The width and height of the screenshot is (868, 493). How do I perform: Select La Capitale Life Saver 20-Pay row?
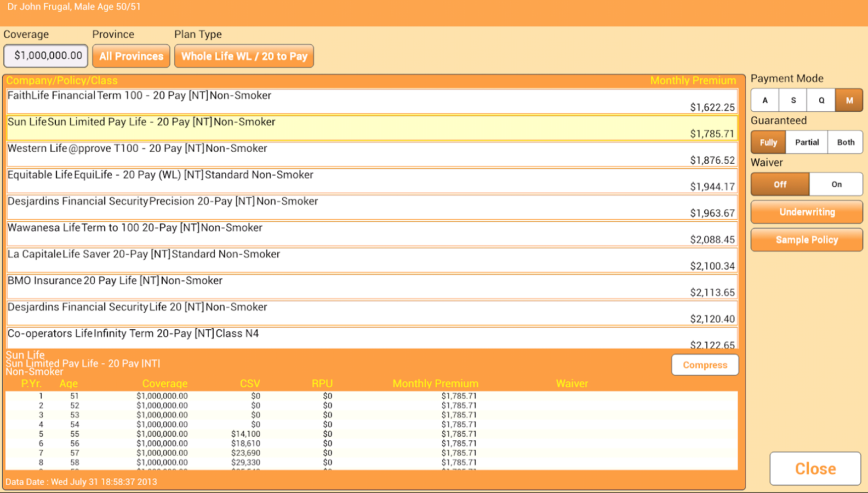[372, 260]
